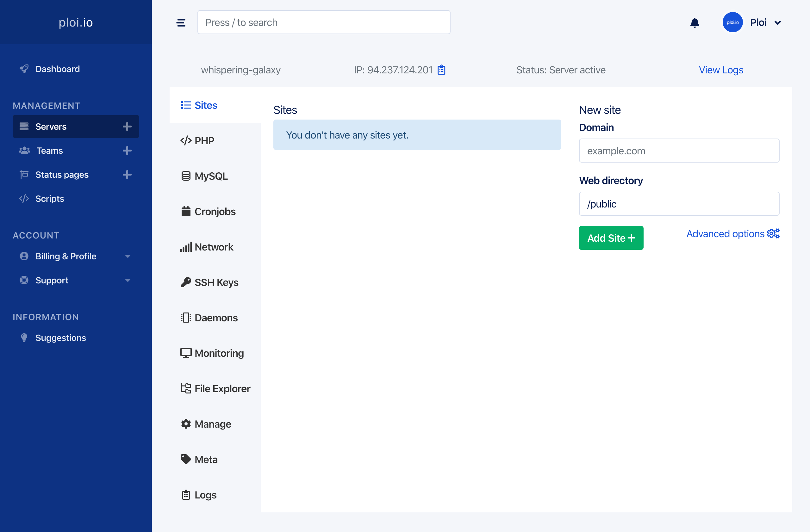This screenshot has height=532, width=810.
Task: Expand the Support submenu arrow
Action: (x=128, y=280)
